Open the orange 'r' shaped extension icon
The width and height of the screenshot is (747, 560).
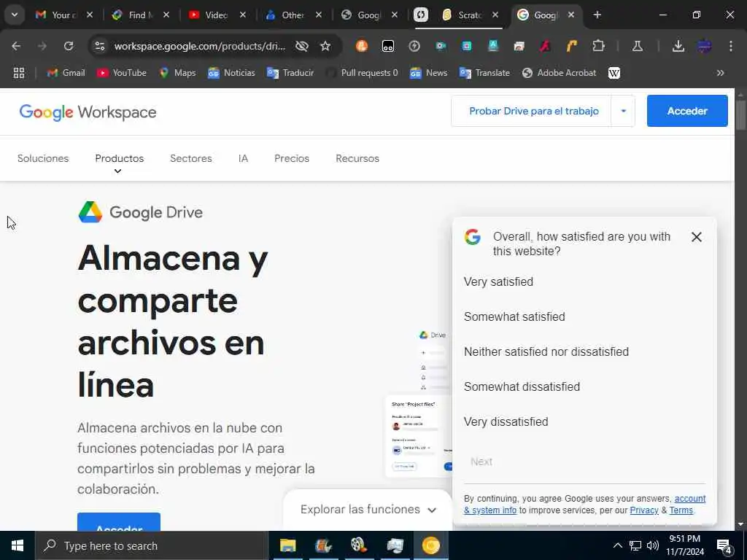pos(572,46)
